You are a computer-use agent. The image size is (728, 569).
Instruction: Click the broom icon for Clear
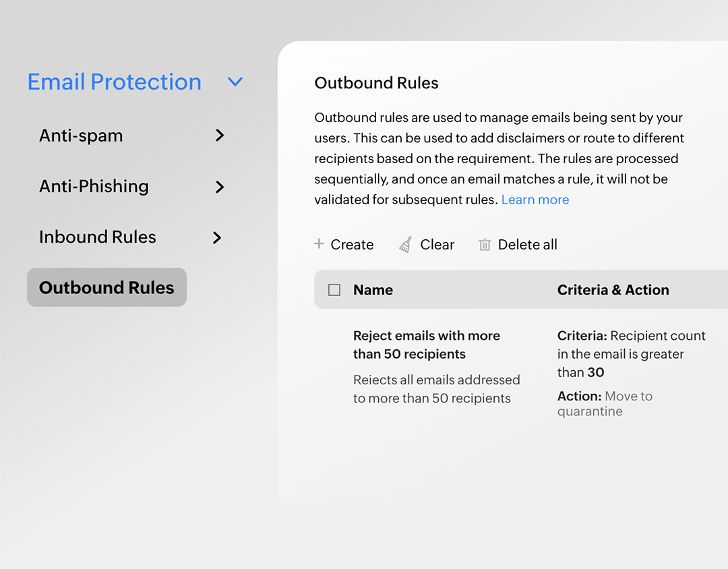click(405, 245)
